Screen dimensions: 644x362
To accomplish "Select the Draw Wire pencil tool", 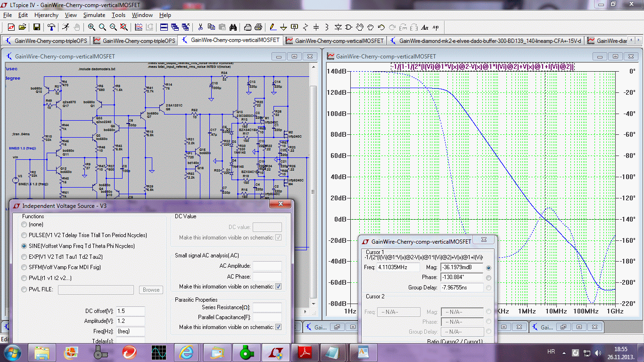I will coord(273,27).
